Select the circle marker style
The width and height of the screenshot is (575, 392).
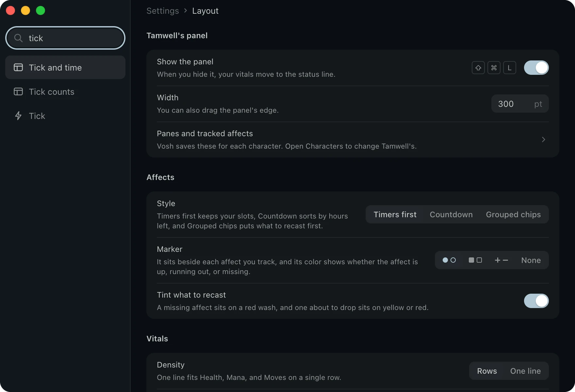point(449,260)
